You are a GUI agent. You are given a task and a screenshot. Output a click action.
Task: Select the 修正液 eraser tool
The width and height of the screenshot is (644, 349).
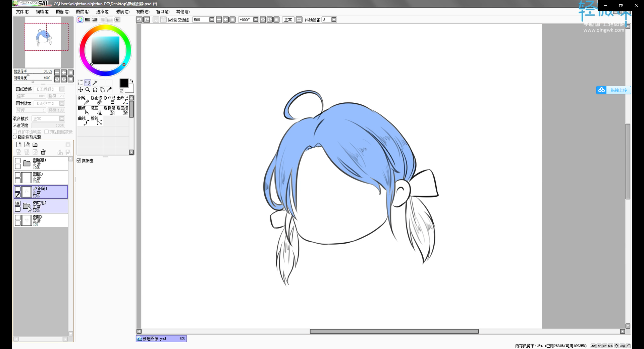click(x=97, y=100)
